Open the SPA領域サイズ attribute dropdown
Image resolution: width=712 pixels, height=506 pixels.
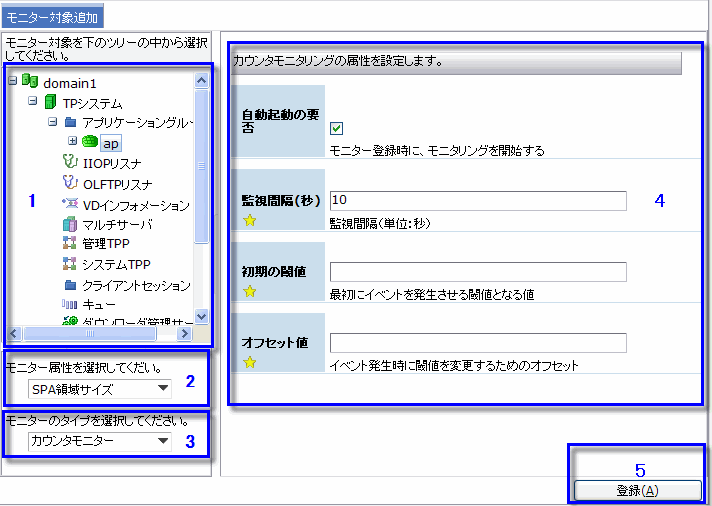163,389
